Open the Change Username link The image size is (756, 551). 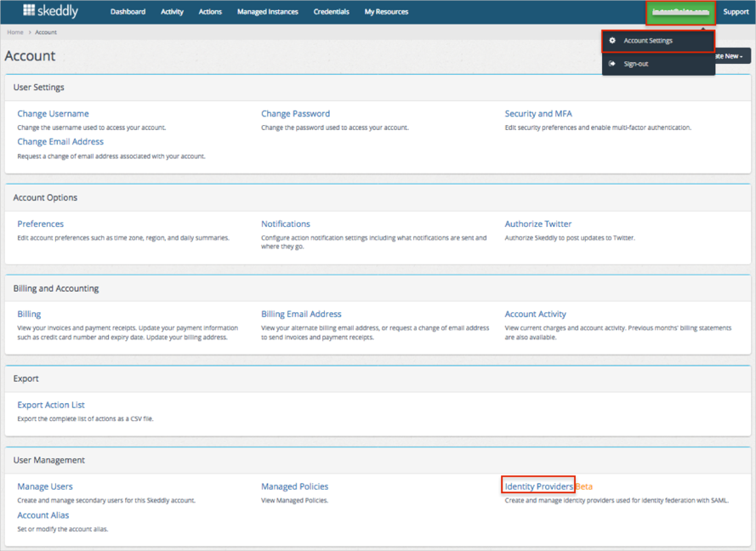(53, 114)
